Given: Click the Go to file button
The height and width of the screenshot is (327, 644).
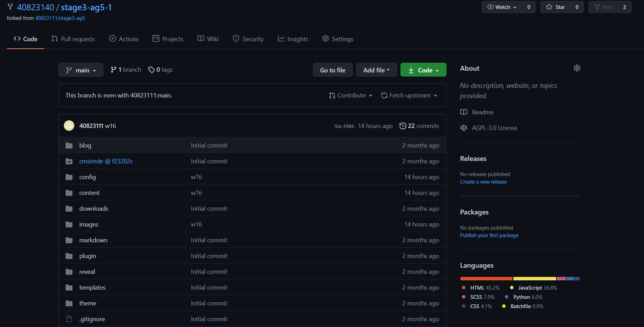Looking at the screenshot, I should (333, 70).
